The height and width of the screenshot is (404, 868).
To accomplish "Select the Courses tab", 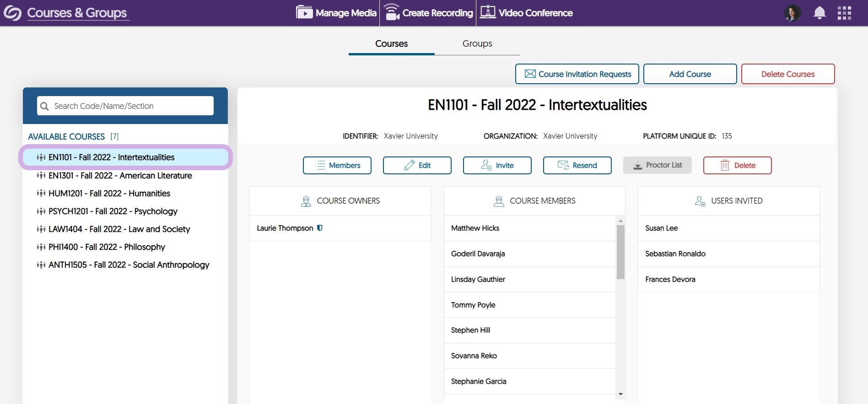I will [391, 43].
